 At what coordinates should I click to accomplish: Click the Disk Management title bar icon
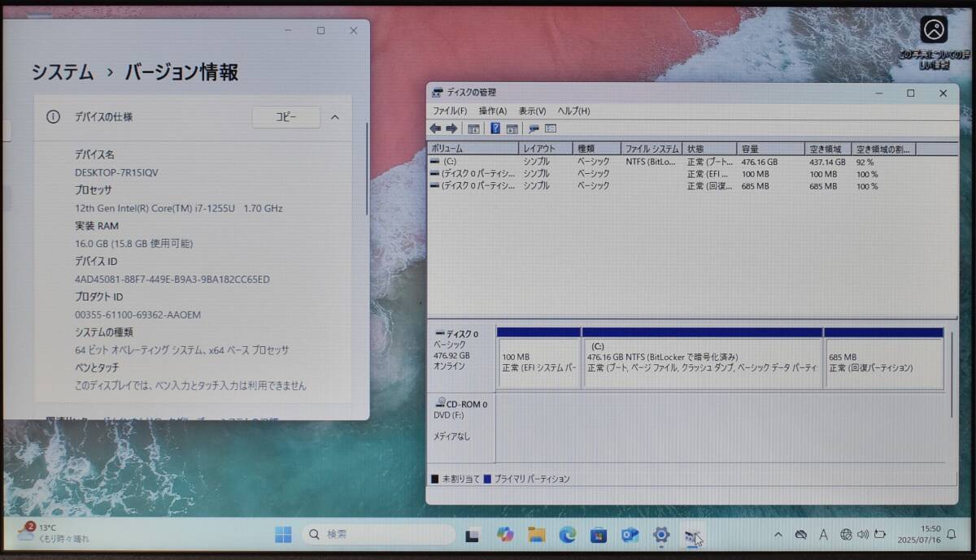[438, 93]
